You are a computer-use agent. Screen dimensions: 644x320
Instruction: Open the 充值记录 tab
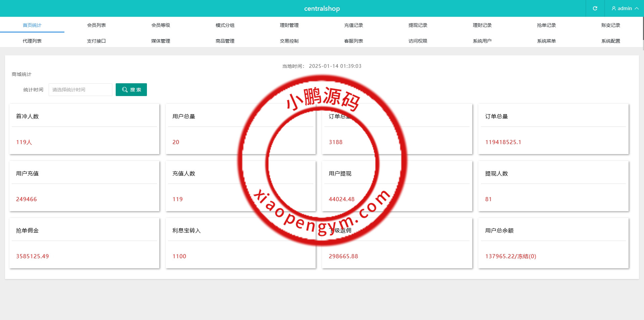(x=354, y=25)
